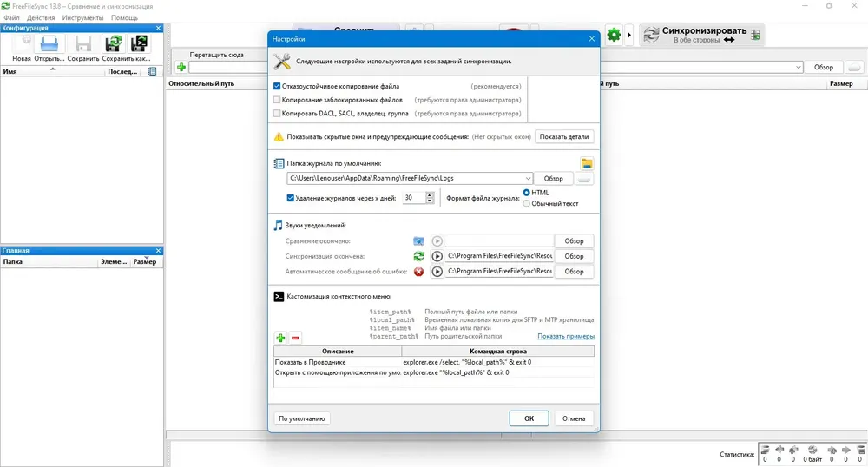
Task: Click the first database icon in statistics bar
Action: point(765,450)
